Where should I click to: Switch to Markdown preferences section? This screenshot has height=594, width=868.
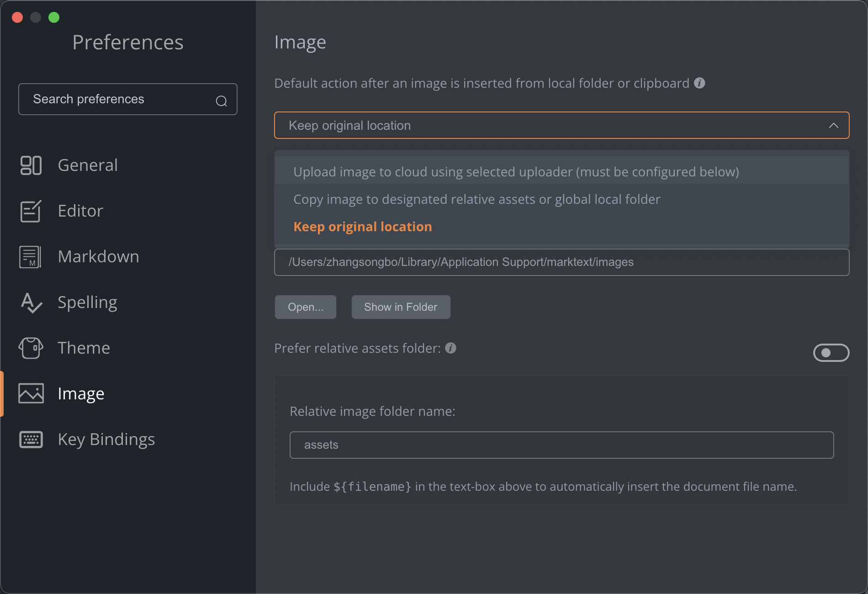[98, 257]
